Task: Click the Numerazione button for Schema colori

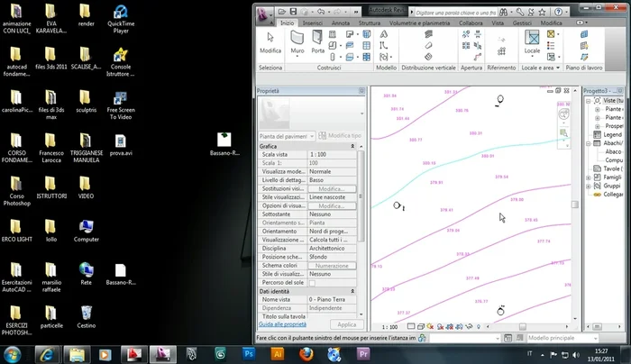Action: pos(332,266)
